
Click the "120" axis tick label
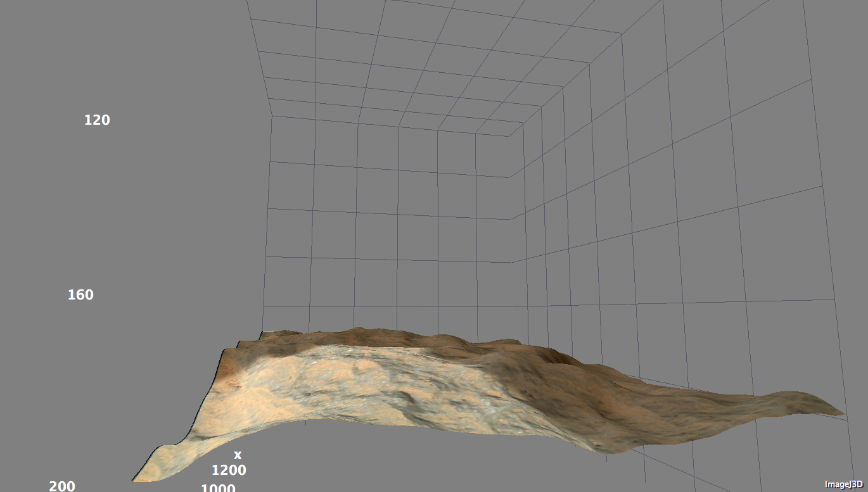[x=97, y=120]
